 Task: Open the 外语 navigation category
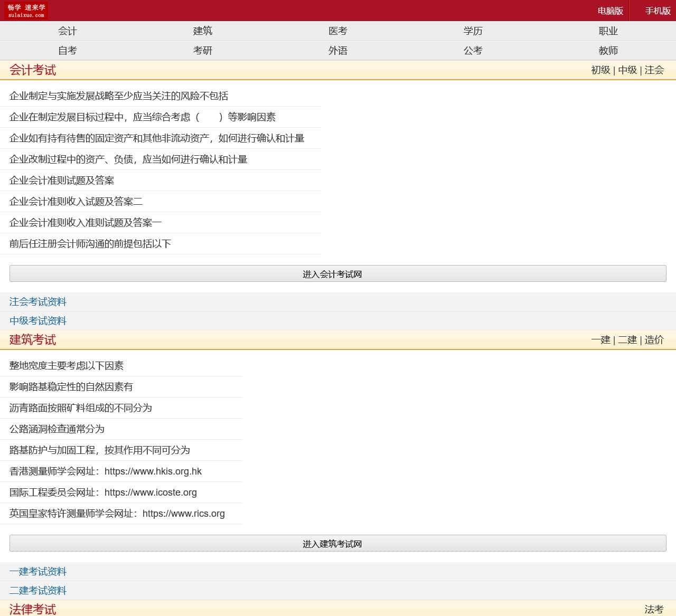pos(338,51)
